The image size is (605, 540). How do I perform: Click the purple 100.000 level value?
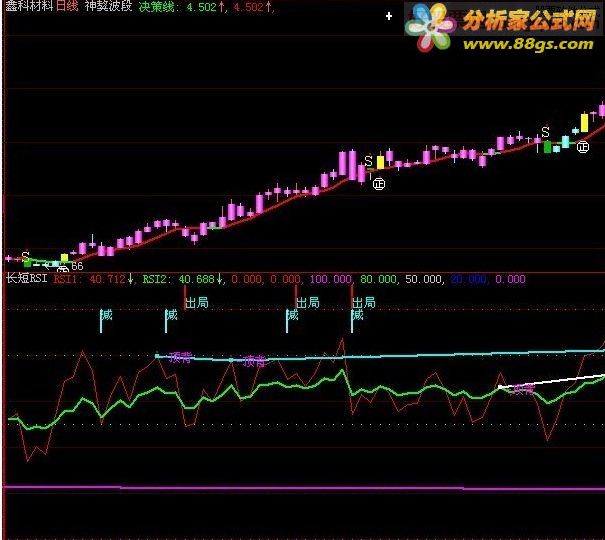330,279
